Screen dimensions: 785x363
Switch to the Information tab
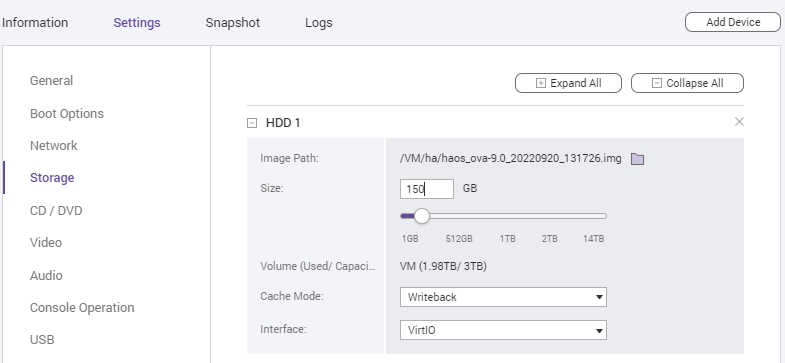click(x=35, y=23)
